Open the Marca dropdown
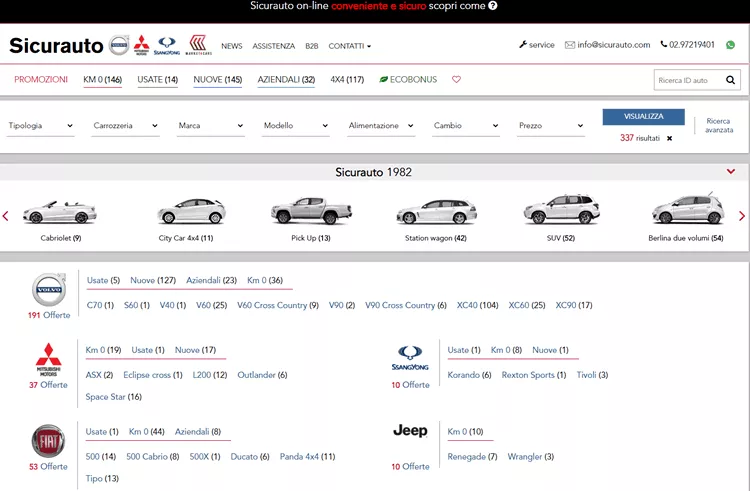 [210, 126]
